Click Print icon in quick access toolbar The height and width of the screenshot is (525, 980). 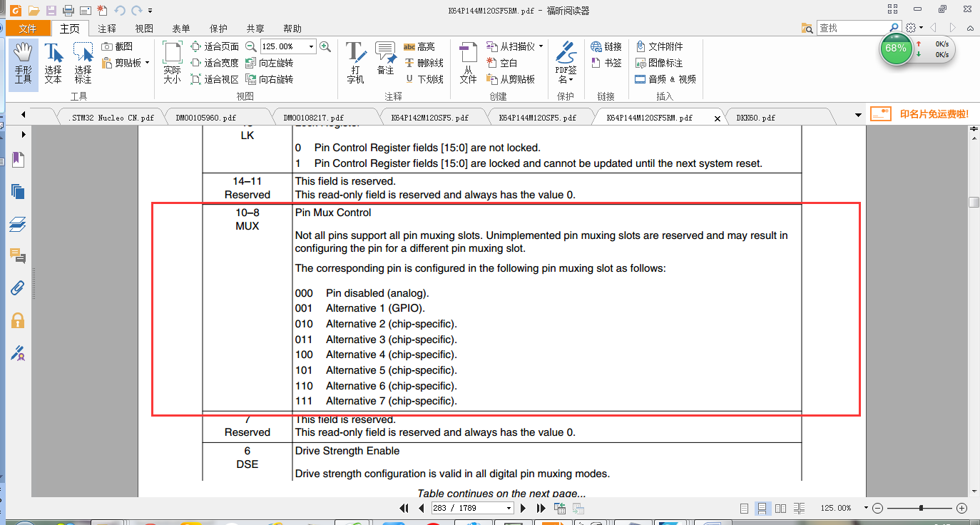pos(68,10)
